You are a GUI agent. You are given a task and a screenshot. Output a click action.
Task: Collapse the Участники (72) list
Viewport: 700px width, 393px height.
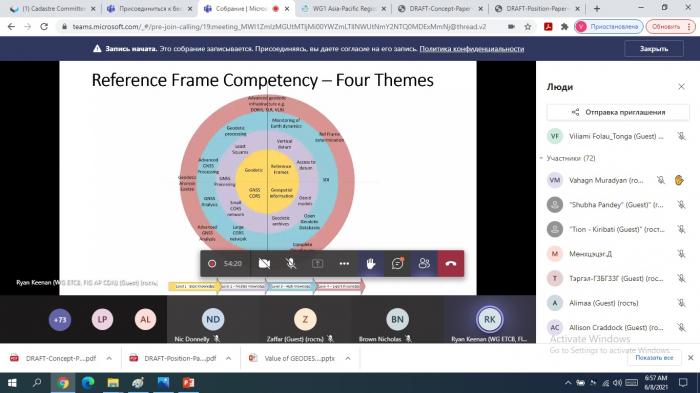(x=541, y=158)
